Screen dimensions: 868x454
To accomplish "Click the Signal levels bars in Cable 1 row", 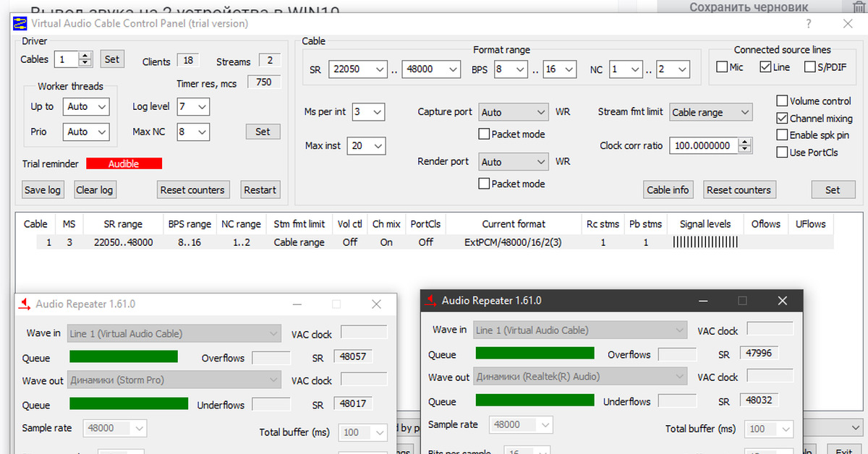I will click(x=705, y=242).
